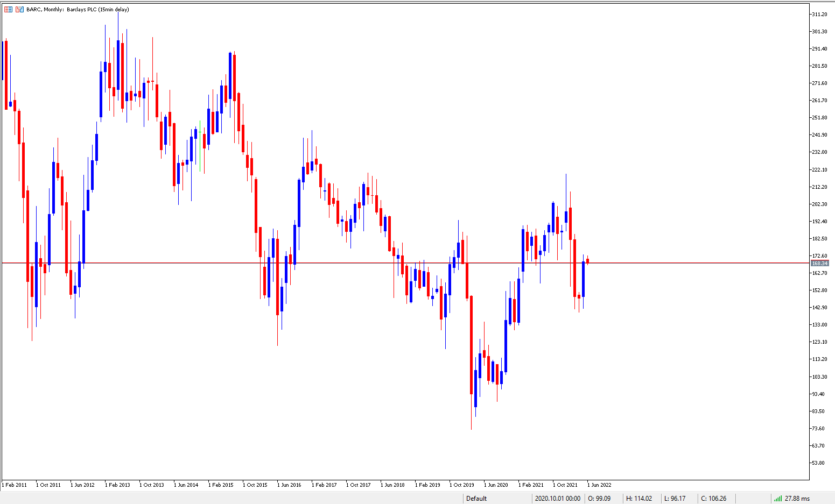835x504 pixels.
Task: Click the H: 114.02 high price cell
Action: (639, 498)
